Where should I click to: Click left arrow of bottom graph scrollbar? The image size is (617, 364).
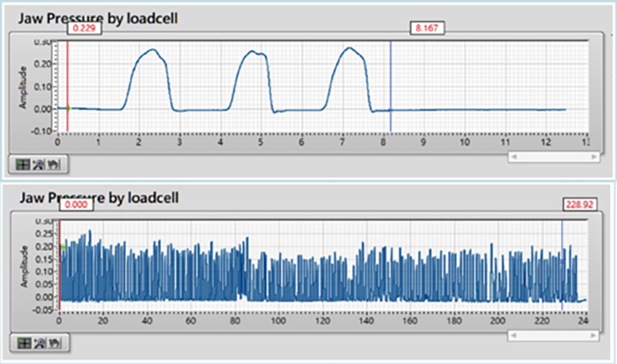514,335
